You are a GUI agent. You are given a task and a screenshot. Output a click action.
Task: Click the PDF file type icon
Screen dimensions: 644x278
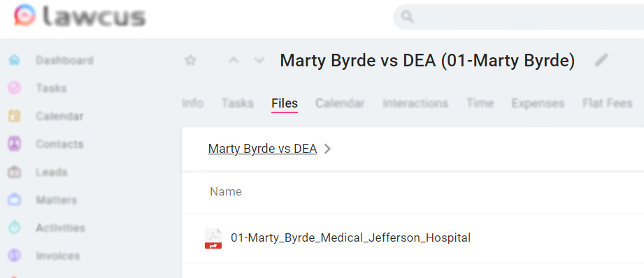[x=213, y=238]
